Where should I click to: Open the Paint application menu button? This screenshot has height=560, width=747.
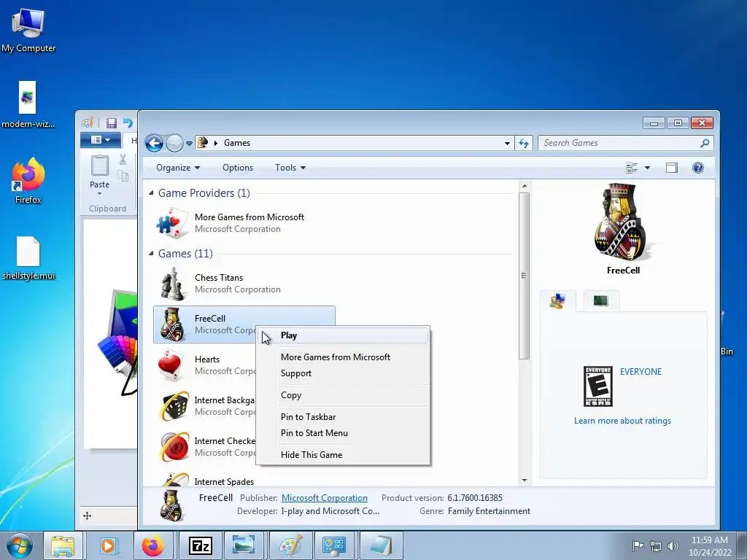(x=99, y=139)
